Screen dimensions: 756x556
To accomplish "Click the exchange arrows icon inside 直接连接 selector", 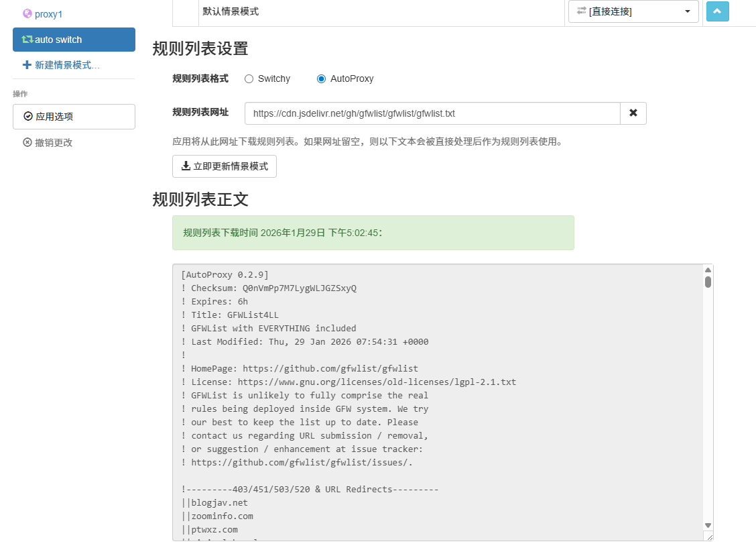I will point(582,11).
